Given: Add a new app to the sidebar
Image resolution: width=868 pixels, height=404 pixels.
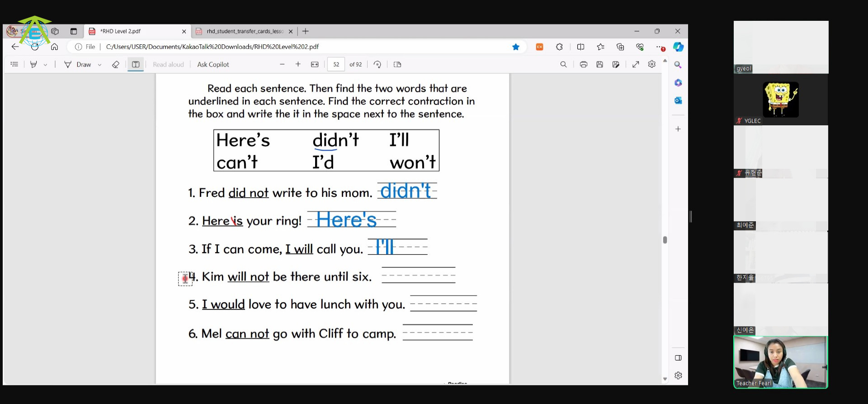Looking at the screenshot, I should tap(678, 129).
